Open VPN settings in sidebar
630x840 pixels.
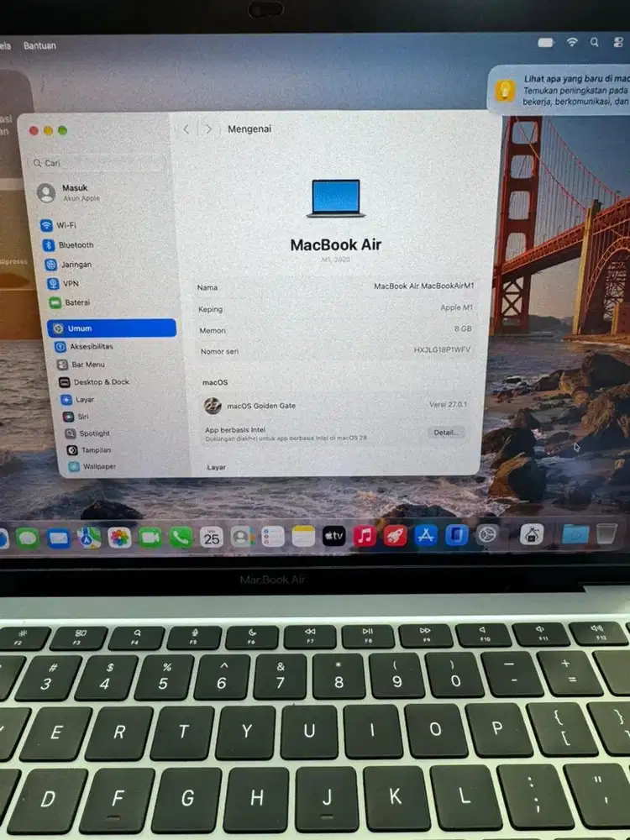click(x=63, y=283)
